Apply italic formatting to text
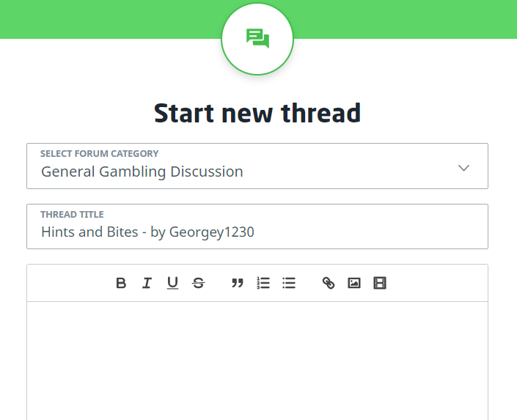 click(147, 283)
